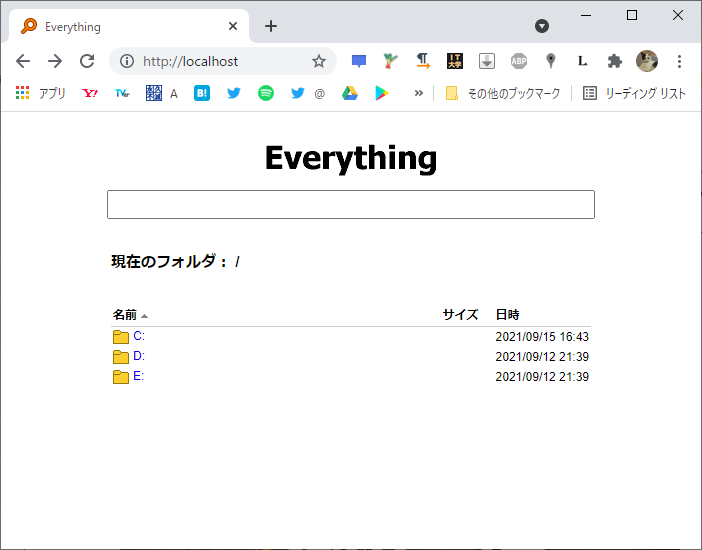Screen dimensions: 702x550
Task: Open the cat profile avatar
Action: click(647, 61)
